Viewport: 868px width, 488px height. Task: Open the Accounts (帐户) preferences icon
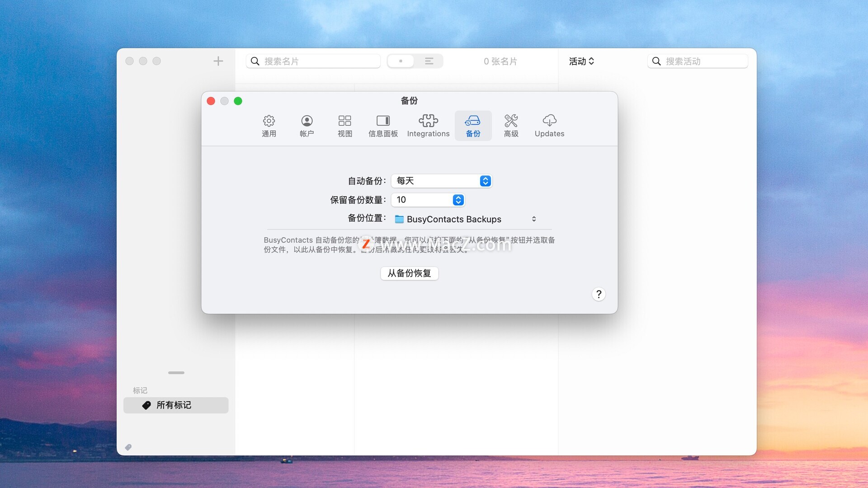point(307,126)
